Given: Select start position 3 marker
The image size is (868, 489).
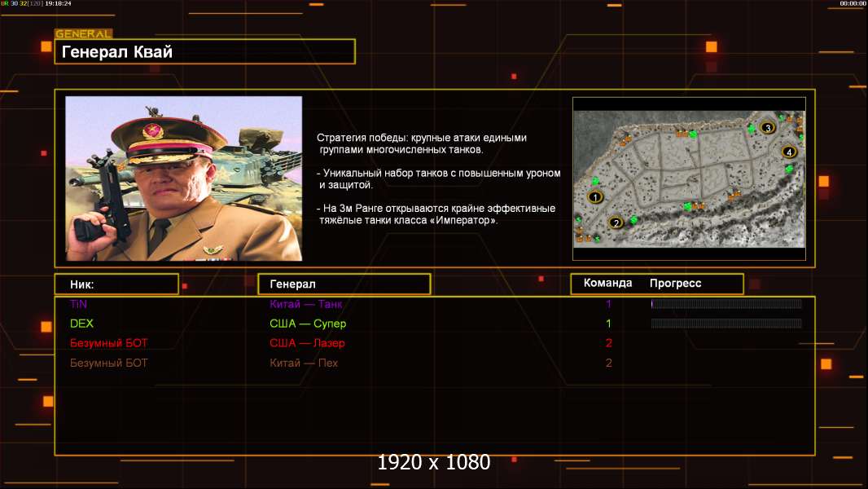Looking at the screenshot, I should pos(766,127).
